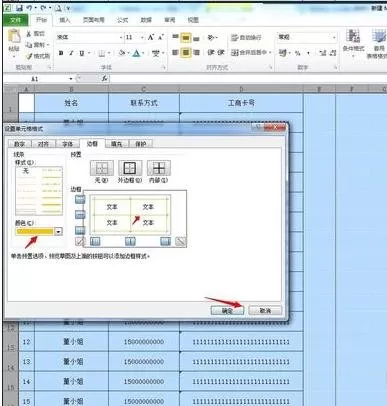Switch to the Number tab in the dialog

(x=19, y=144)
